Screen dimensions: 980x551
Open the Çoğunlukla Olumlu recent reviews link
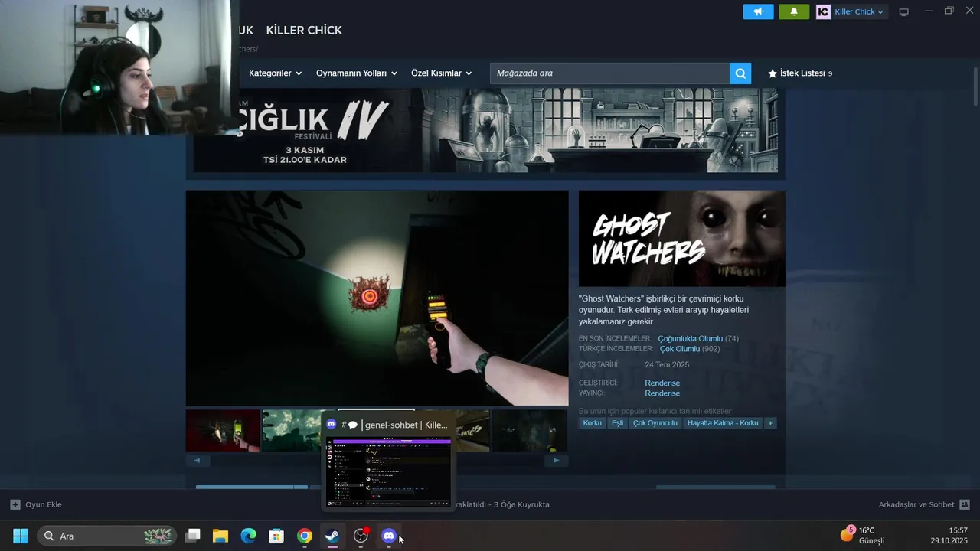690,338
